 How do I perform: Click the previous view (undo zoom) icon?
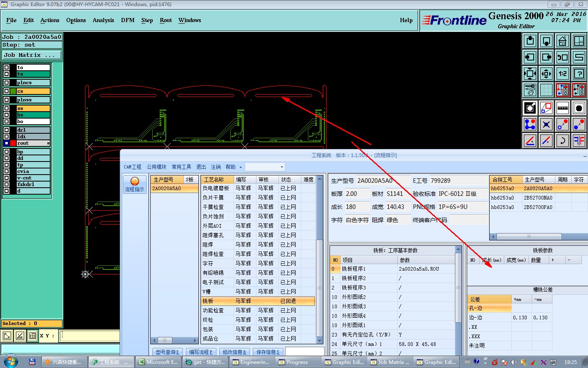(563, 57)
